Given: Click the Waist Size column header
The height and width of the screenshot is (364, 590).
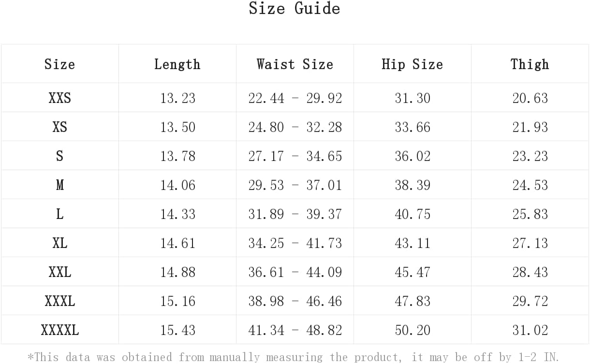Looking at the screenshot, I should (x=295, y=64).
